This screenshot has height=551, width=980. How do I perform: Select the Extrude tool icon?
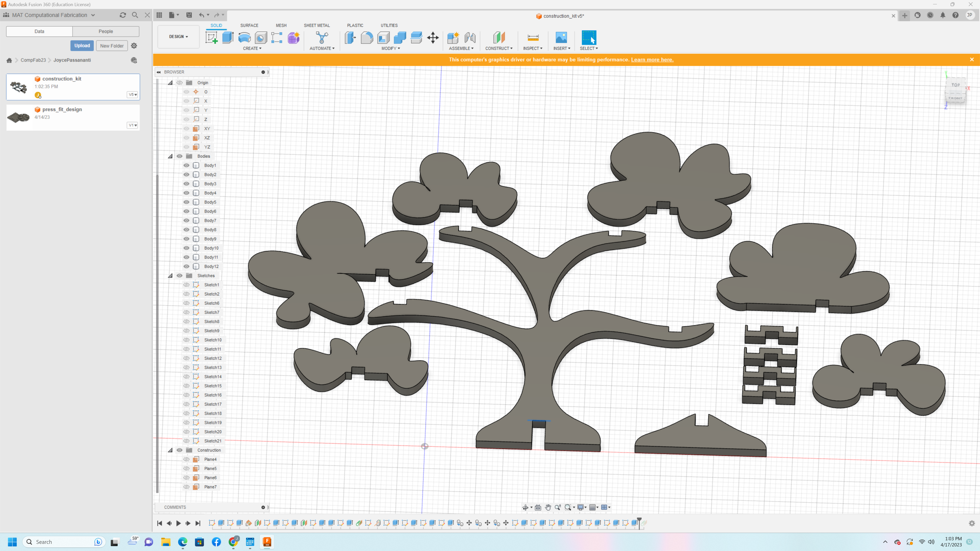[x=228, y=38]
